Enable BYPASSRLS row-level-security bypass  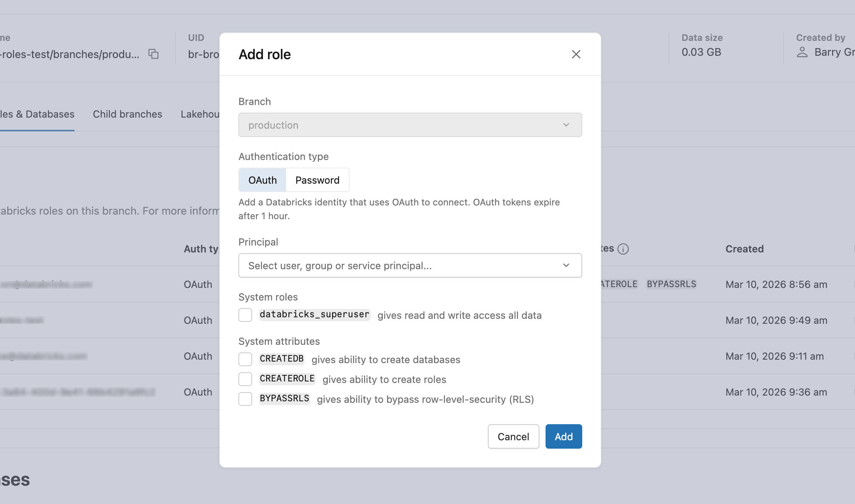pyautogui.click(x=245, y=399)
